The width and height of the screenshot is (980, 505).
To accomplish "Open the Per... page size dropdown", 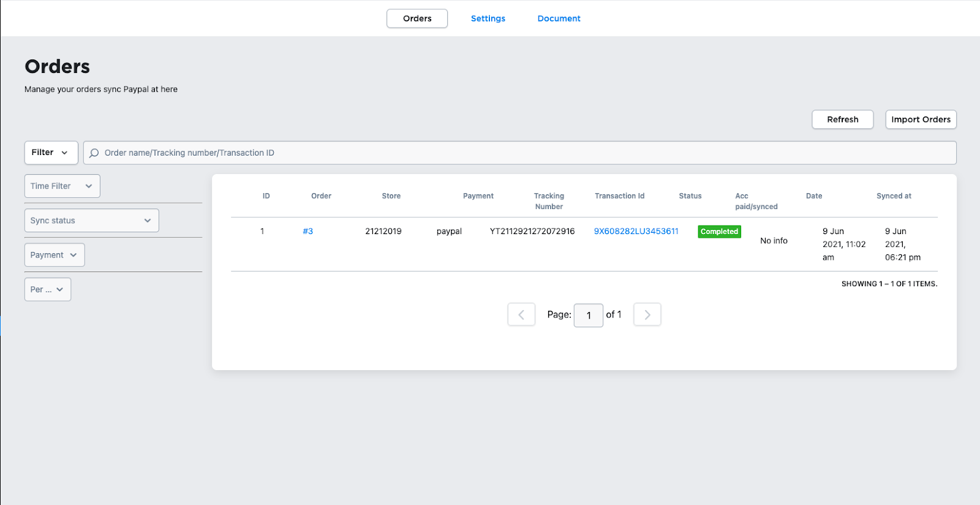I will point(48,289).
